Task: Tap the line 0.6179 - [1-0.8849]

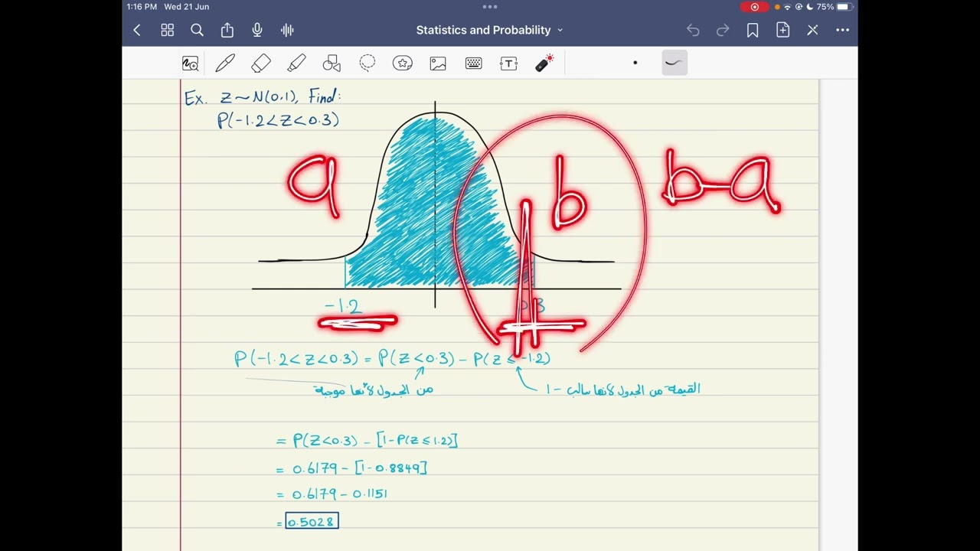Action: pyautogui.click(x=359, y=468)
